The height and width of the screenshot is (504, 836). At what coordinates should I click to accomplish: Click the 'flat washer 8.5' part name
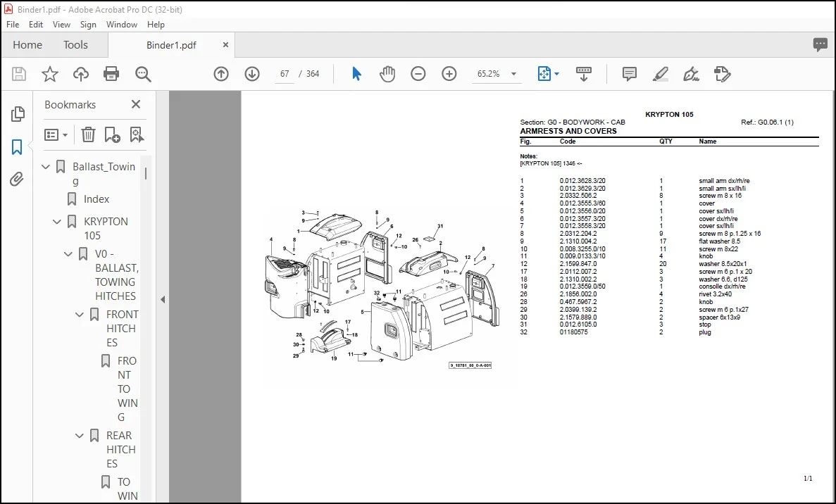click(x=719, y=241)
